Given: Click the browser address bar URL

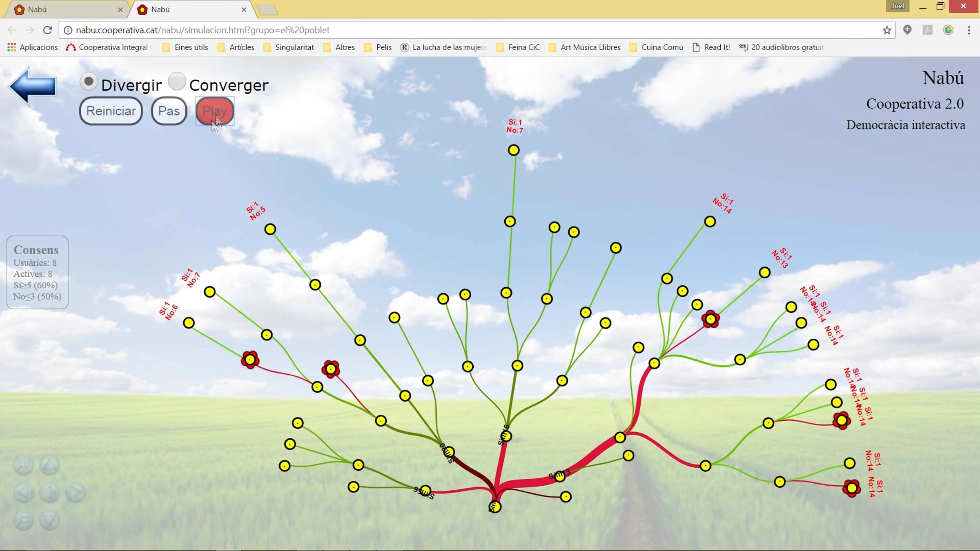Looking at the screenshot, I should pyautogui.click(x=367, y=30).
